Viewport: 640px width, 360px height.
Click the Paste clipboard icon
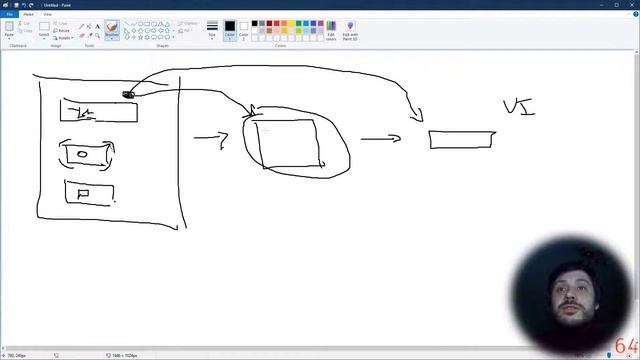9,27
